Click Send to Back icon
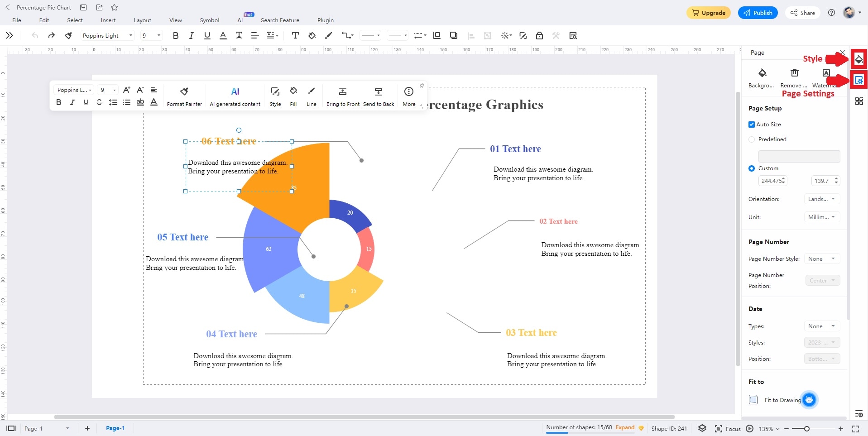This screenshot has width=868, height=436. tap(379, 96)
